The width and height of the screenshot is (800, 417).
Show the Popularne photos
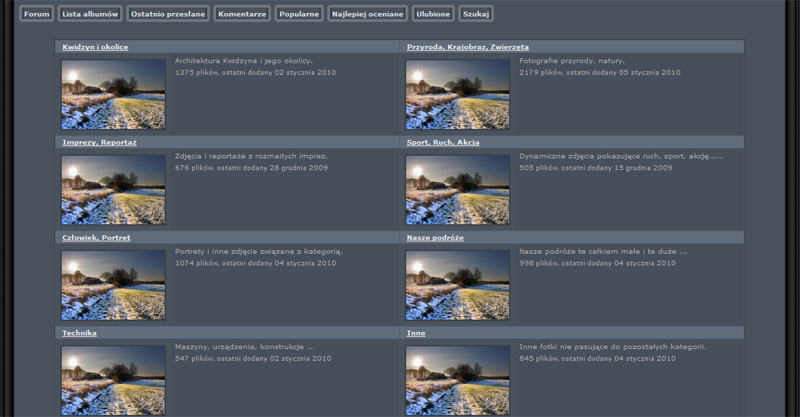point(299,14)
